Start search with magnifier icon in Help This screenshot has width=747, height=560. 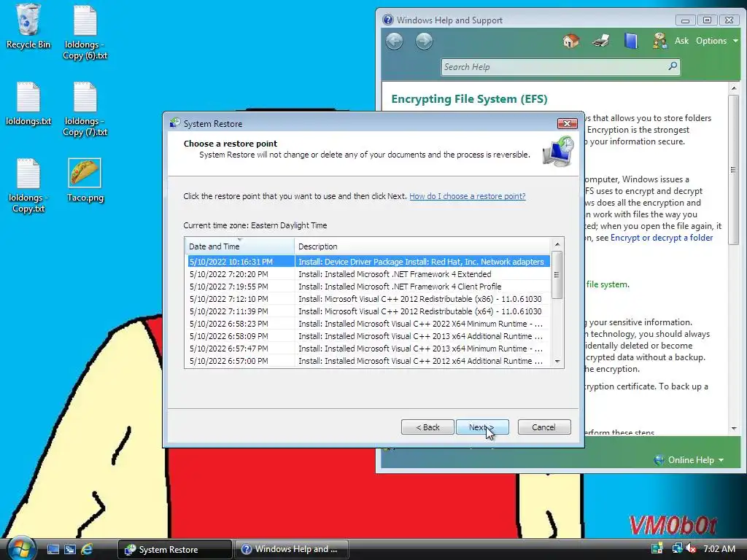point(673,66)
